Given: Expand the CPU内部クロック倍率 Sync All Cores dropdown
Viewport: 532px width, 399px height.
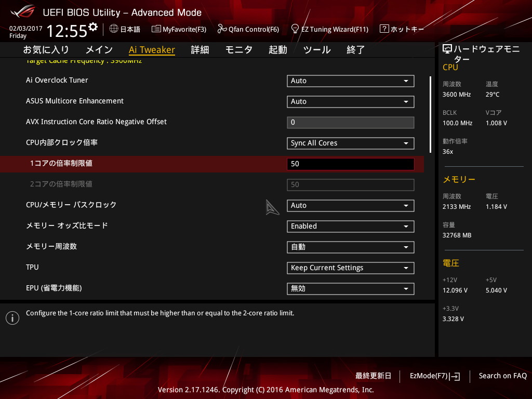Looking at the screenshot, I should point(351,143).
